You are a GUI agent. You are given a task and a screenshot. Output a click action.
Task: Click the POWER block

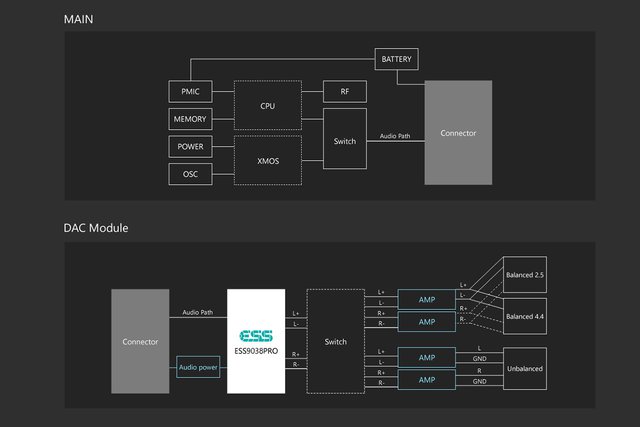pos(190,147)
